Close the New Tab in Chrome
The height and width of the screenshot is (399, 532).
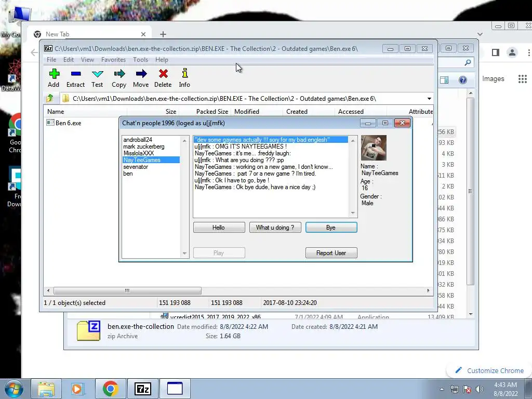point(143,34)
